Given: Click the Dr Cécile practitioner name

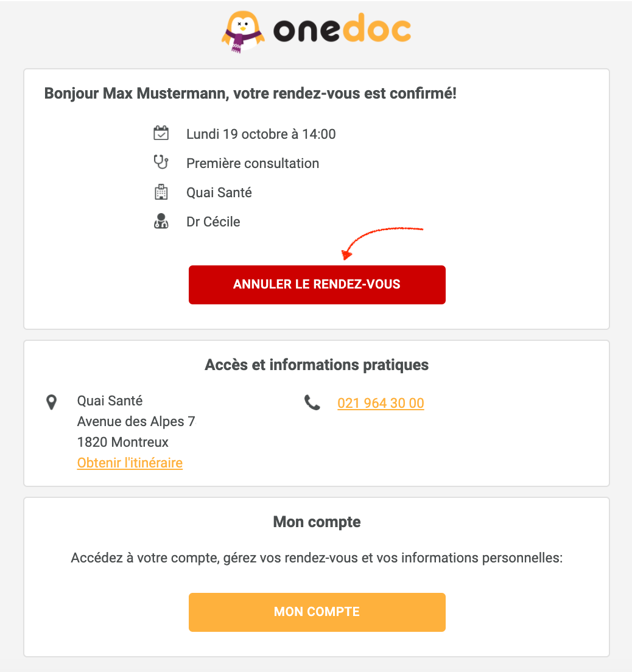Looking at the screenshot, I should (213, 222).
